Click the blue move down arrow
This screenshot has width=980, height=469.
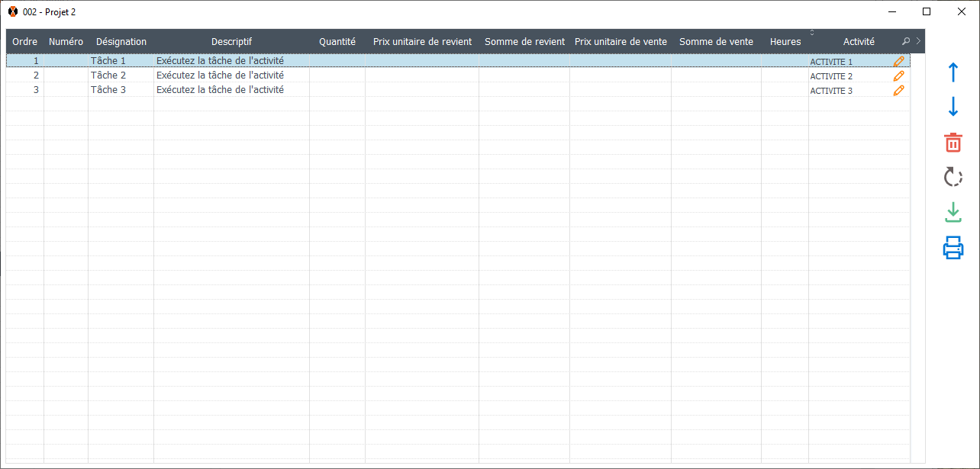[x=953, y=107]
